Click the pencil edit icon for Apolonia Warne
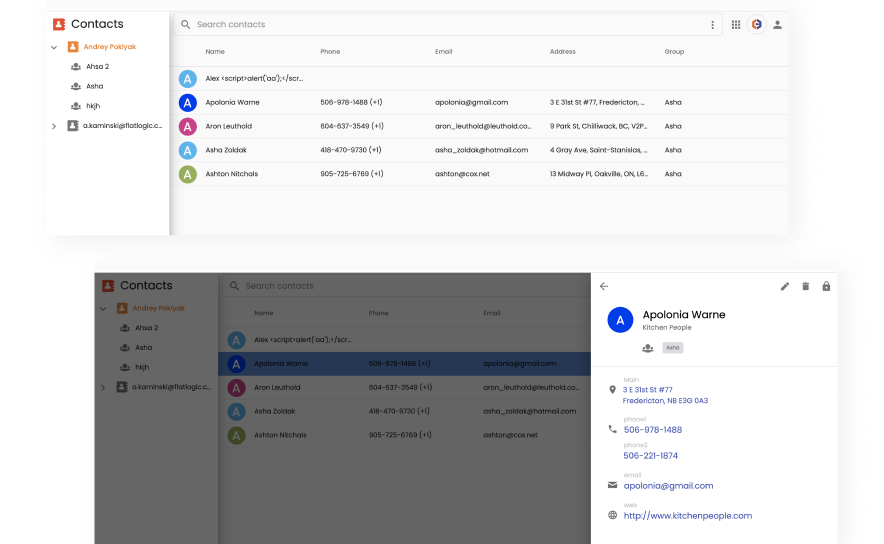884x544 pixels. pos(785,287)
